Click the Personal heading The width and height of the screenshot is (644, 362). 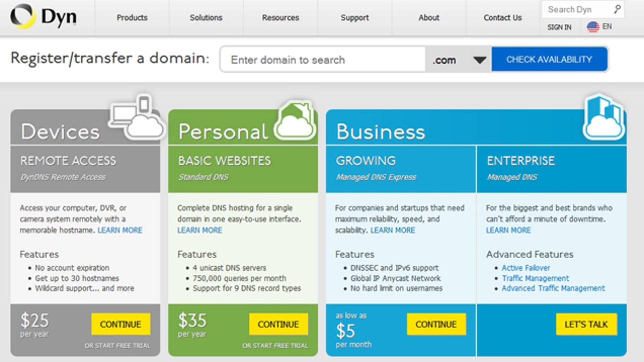coord(223,132)
